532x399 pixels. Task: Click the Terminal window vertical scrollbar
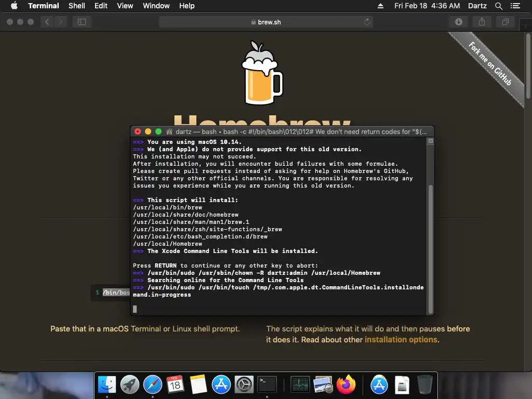pyautogui.click(x=431, y=249)
